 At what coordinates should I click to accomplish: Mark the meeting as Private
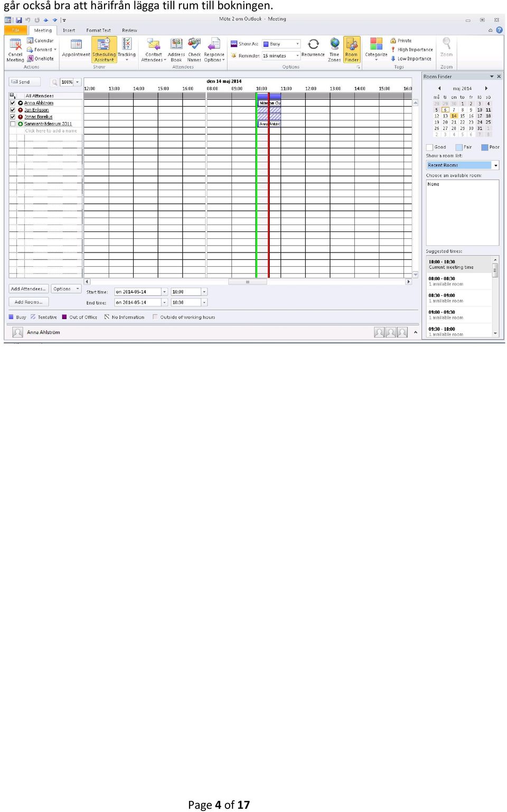(401, 41)
